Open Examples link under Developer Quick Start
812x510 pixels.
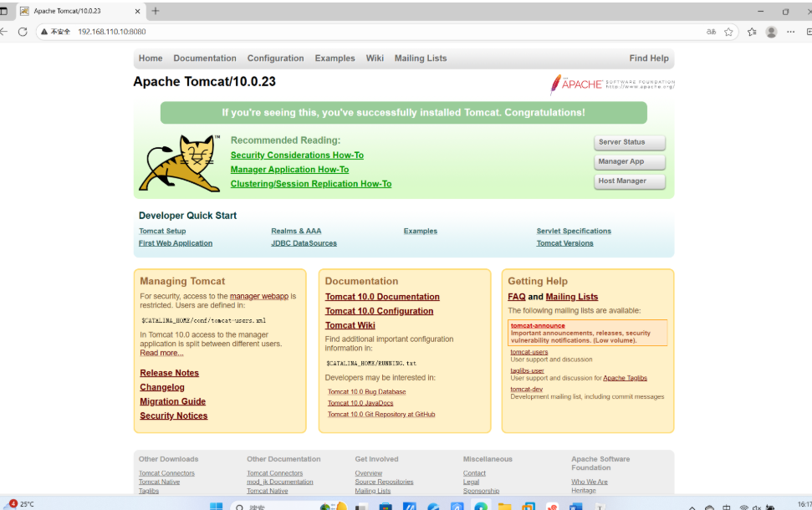pyautogui.click(x=421, y=231)
